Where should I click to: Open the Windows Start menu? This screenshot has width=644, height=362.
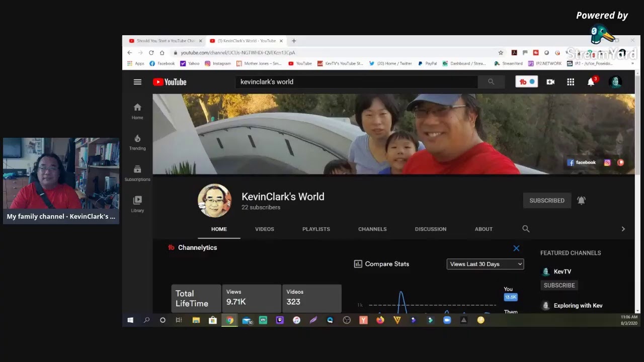[x=130, y=320]
